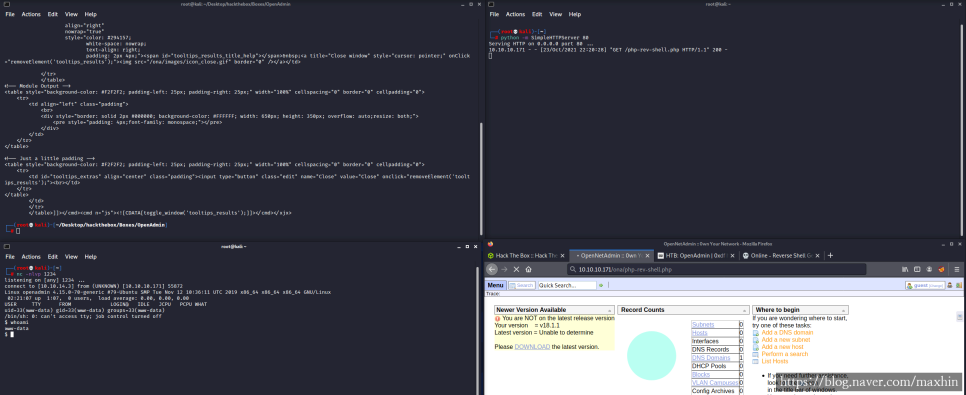The height and width of the screenshot is (395, 966).
Task: Click the Firefox forward arrow button
Action: [x=505, y=269]
